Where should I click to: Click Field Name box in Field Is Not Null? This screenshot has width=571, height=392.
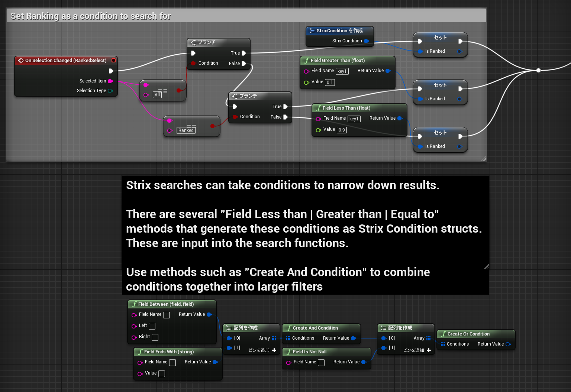coord(321,363)
